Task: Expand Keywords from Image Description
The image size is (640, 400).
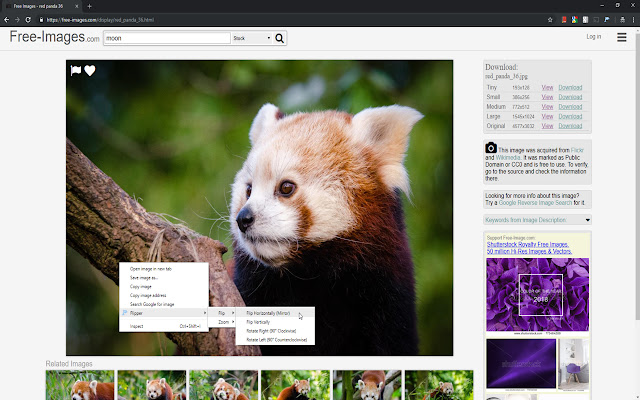Action: pos(537,220)
